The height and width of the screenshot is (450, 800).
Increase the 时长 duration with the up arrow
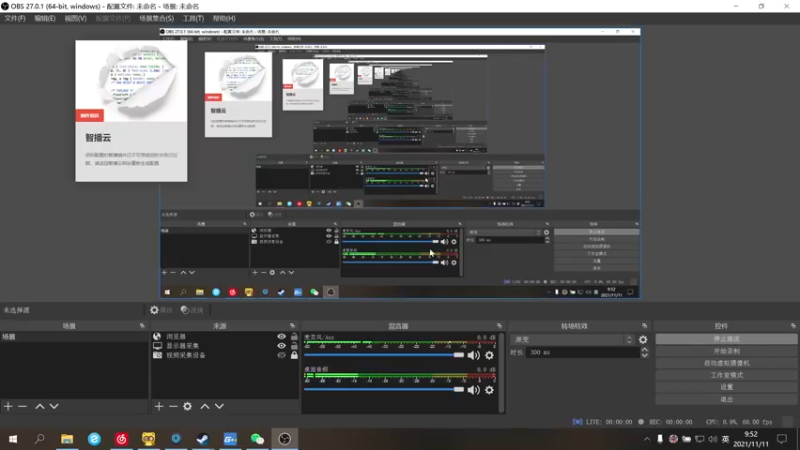[644, 349]
